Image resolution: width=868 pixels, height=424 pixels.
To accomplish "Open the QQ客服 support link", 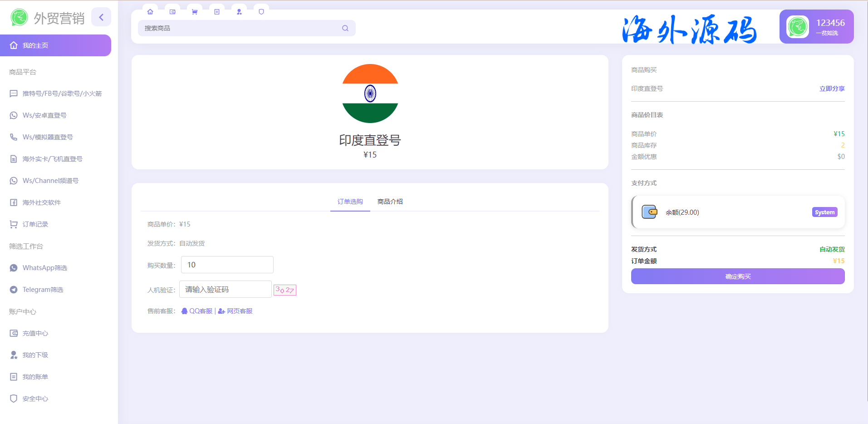I will (x=197, y=311).
